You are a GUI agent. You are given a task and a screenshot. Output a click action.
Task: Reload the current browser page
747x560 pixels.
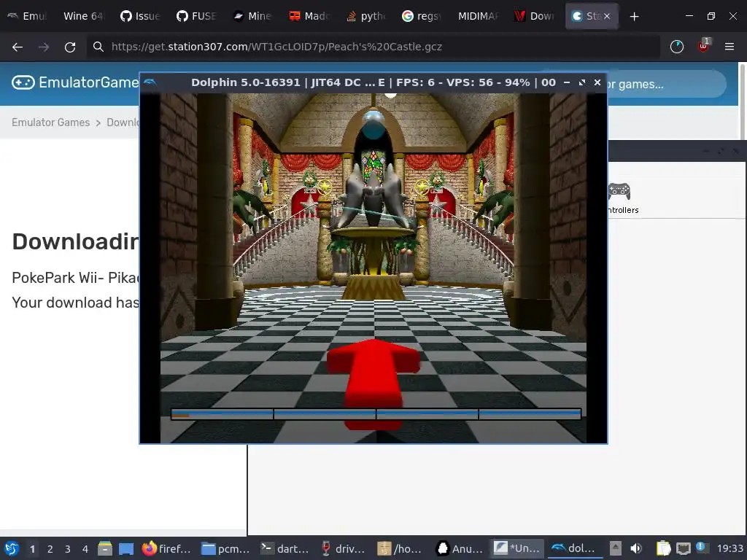click(70, 47)
